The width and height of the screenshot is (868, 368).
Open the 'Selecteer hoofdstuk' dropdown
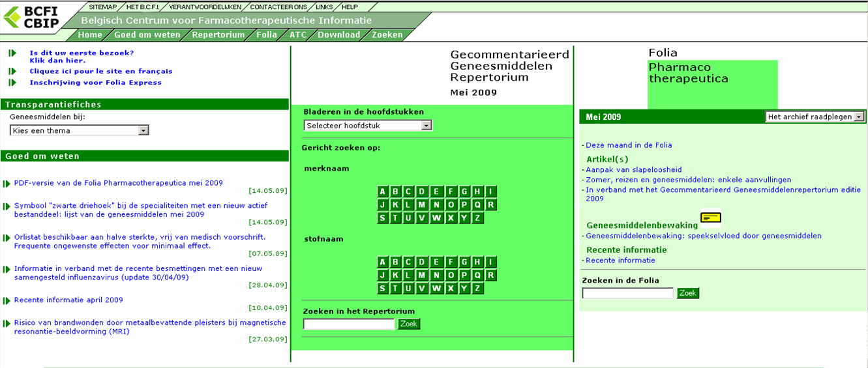click(368, 125)
